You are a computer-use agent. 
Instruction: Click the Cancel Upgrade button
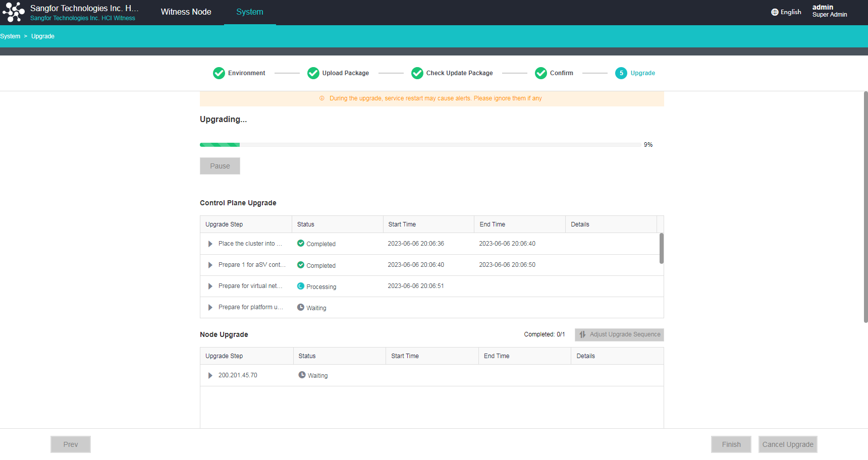pyautogui.click(x=787, y=444)
